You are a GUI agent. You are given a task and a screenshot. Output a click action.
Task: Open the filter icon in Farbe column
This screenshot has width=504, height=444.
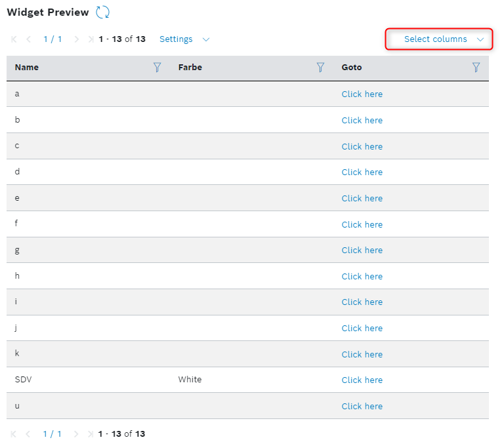click(x=320, y=68)
